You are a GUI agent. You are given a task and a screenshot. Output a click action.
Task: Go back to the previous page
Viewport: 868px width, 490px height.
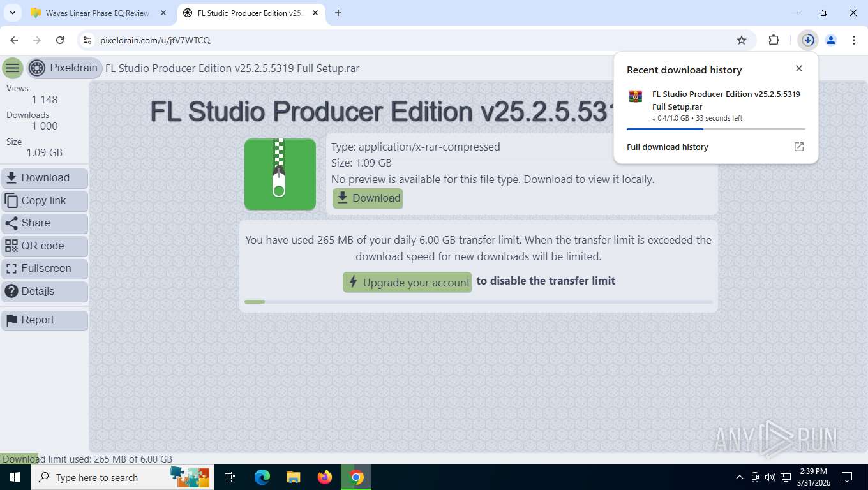14,40
